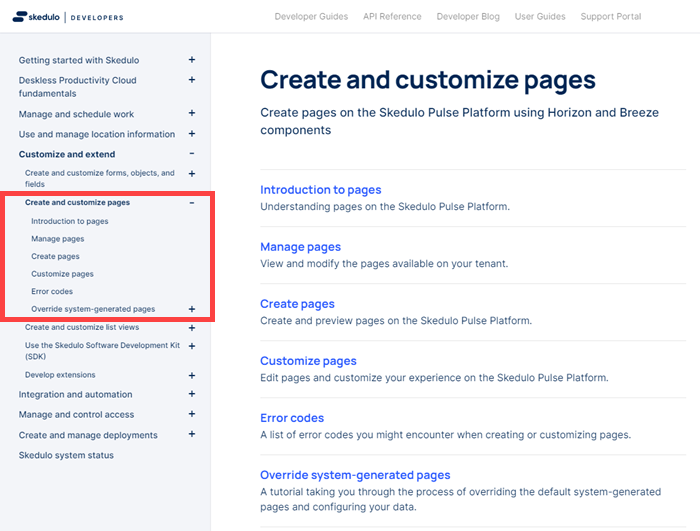Select Customize pages in the sidebar
Screen dimensions: 700x531
tap(62, 274)
